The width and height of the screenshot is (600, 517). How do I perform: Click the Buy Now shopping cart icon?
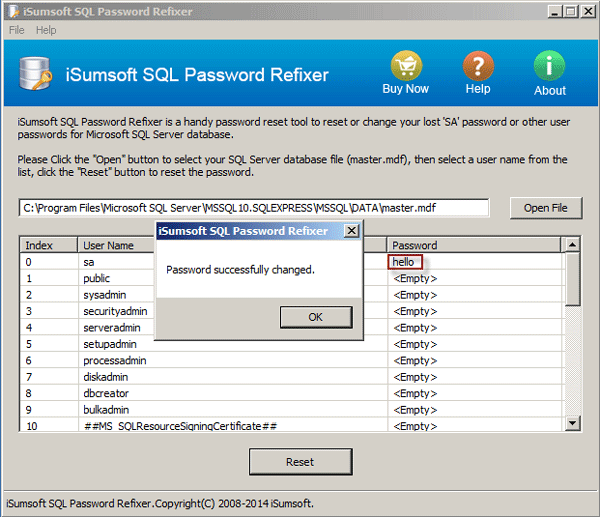[406, 65]
